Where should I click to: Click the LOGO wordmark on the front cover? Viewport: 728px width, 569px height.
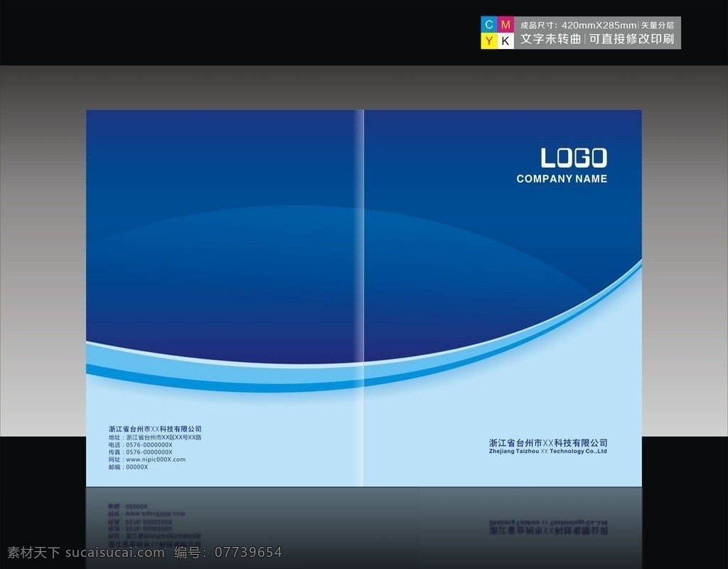(574, 158)
